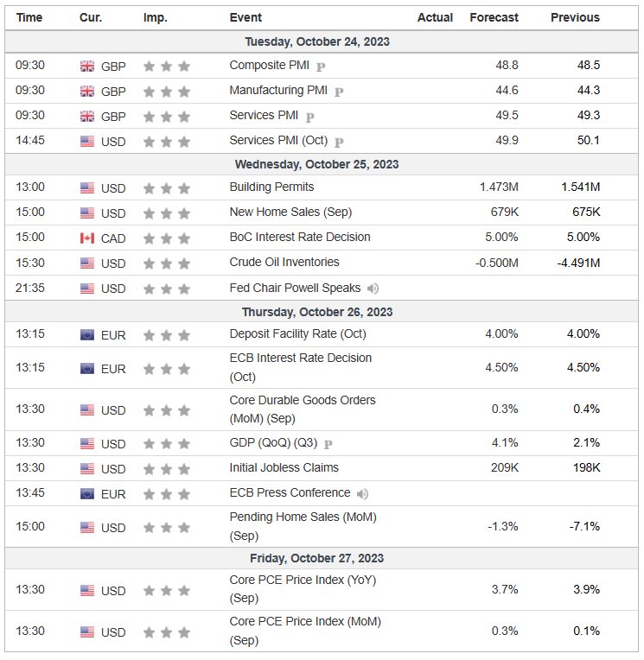
Task: Open the Initial Jobless Claims event
Action: (x=284, y=467)
